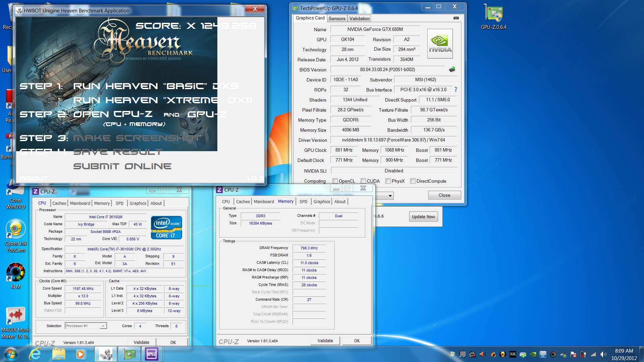Screen dimensions: 644x362
Task: Click Submit Online in Heaven benchmark
Action: [x=122, y=166]
